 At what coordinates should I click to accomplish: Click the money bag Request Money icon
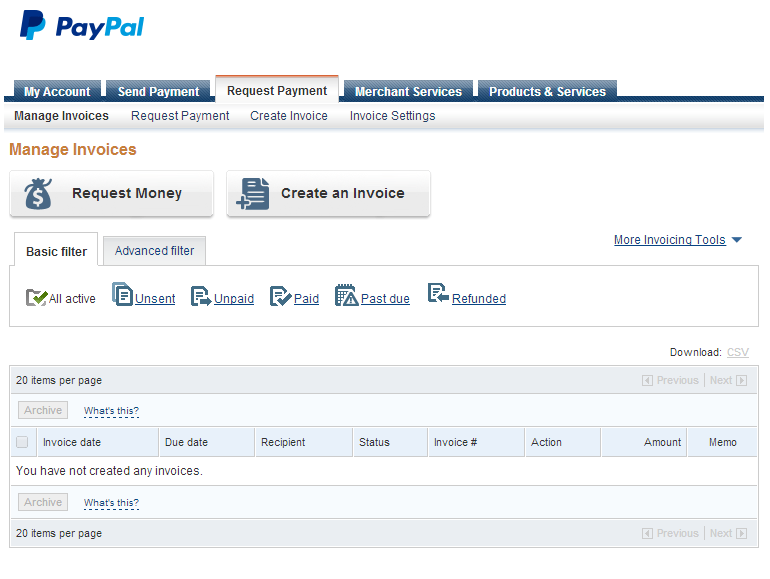coord(39,194)
